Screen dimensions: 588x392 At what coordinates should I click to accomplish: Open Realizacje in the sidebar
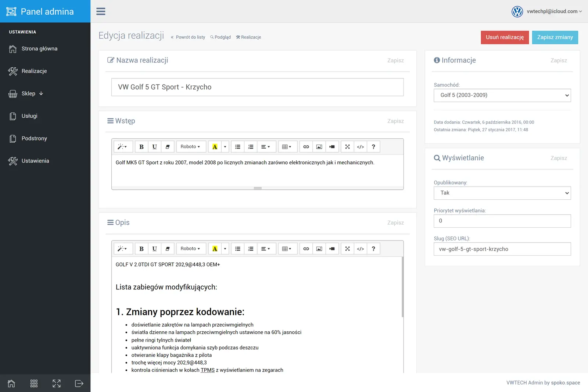coord(34,71)
